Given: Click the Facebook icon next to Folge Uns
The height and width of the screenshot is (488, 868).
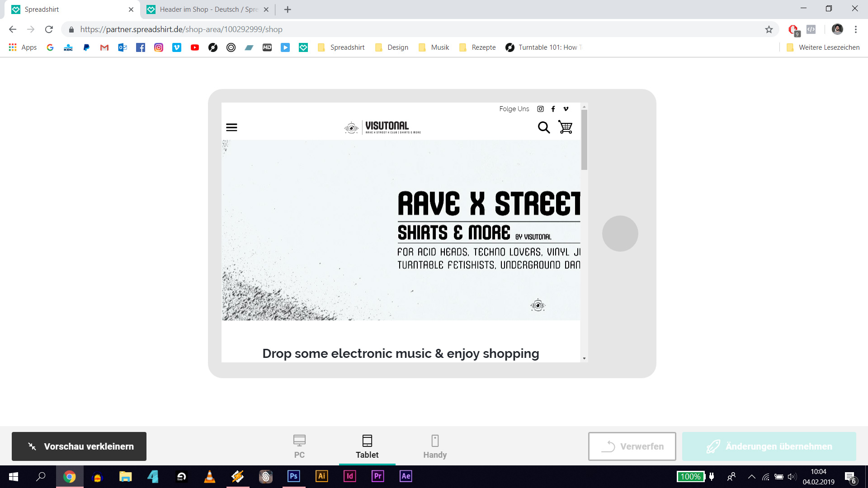Looking at the screenshot, I should (553, 109).
